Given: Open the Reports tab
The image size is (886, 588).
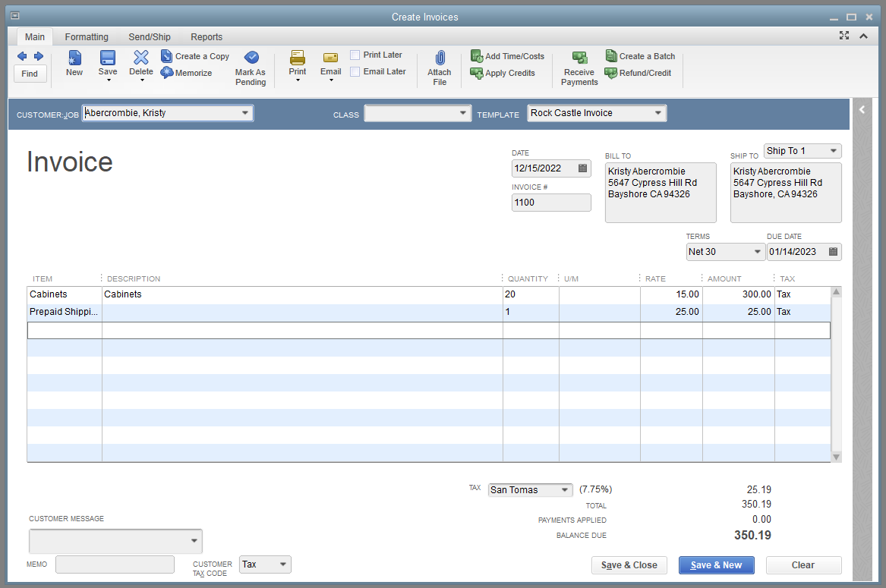Looking at the screenshot, I should click(206, 36).
